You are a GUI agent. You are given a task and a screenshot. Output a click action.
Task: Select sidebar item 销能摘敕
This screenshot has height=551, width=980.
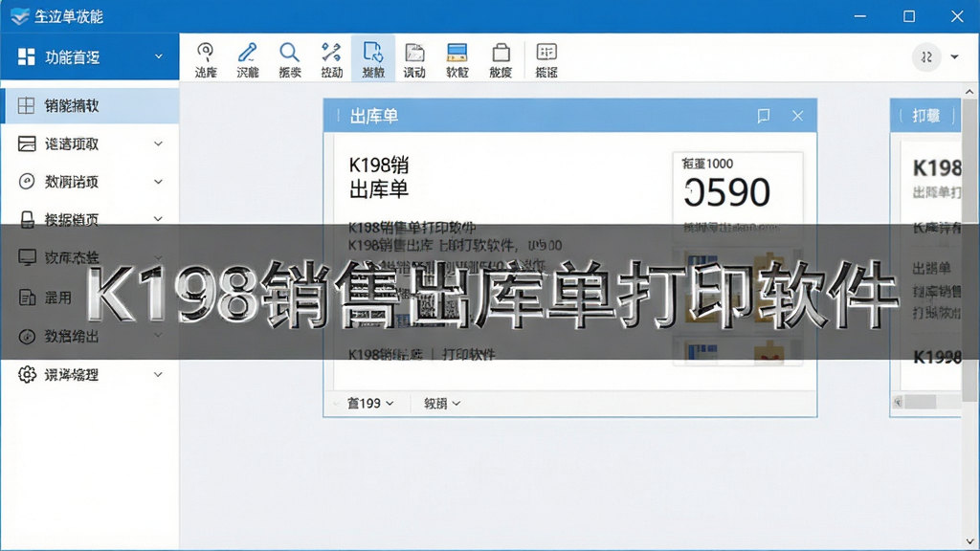tap(89, 105)
